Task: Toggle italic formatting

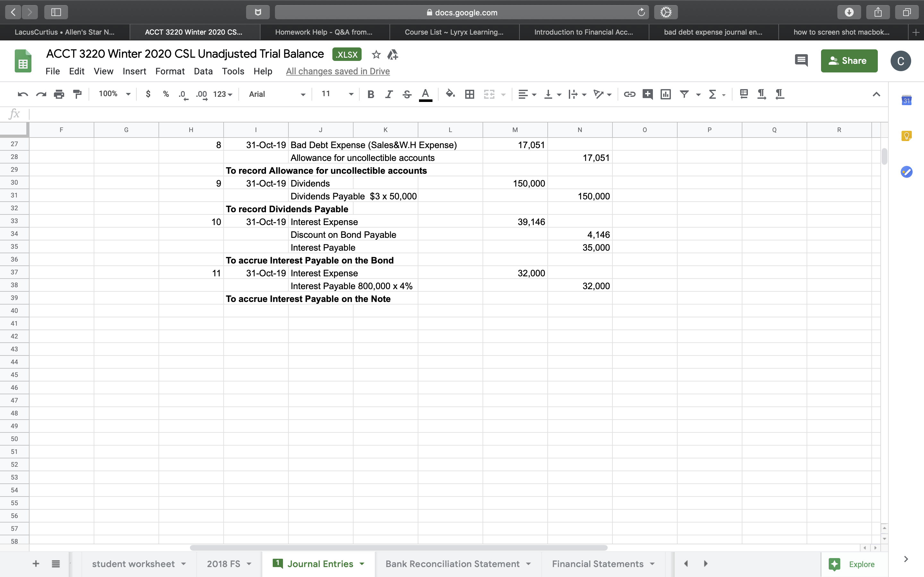Action: (389, 94)
